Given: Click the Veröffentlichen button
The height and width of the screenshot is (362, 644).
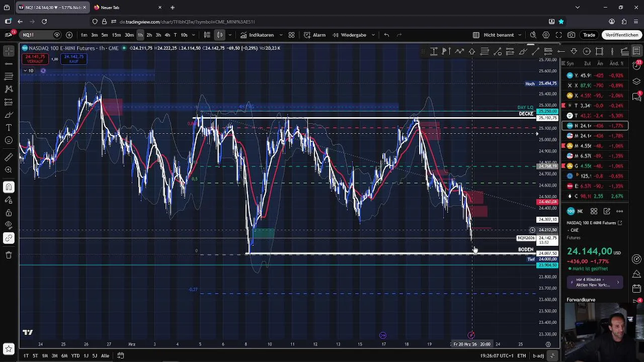Looking at the screenshot, I should [x=622, y=35].
